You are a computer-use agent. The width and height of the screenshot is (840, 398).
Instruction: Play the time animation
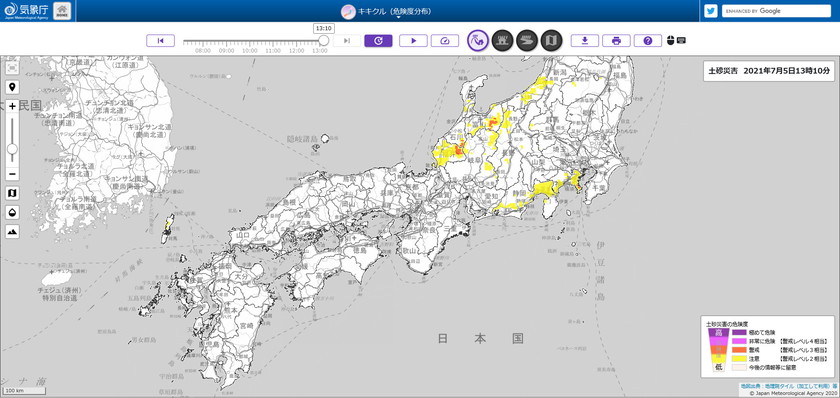[413, 41]
